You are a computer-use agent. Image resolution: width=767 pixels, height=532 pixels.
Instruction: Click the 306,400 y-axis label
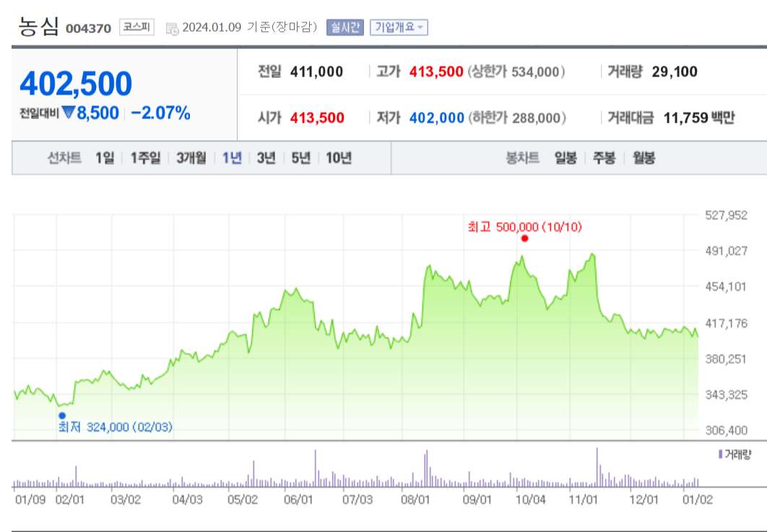click(x=727, y=430)
